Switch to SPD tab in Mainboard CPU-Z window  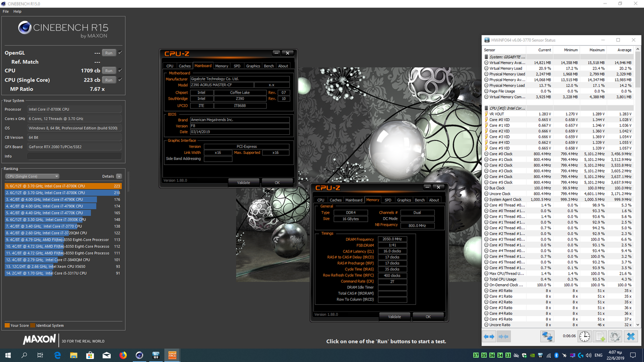point(236,66)
